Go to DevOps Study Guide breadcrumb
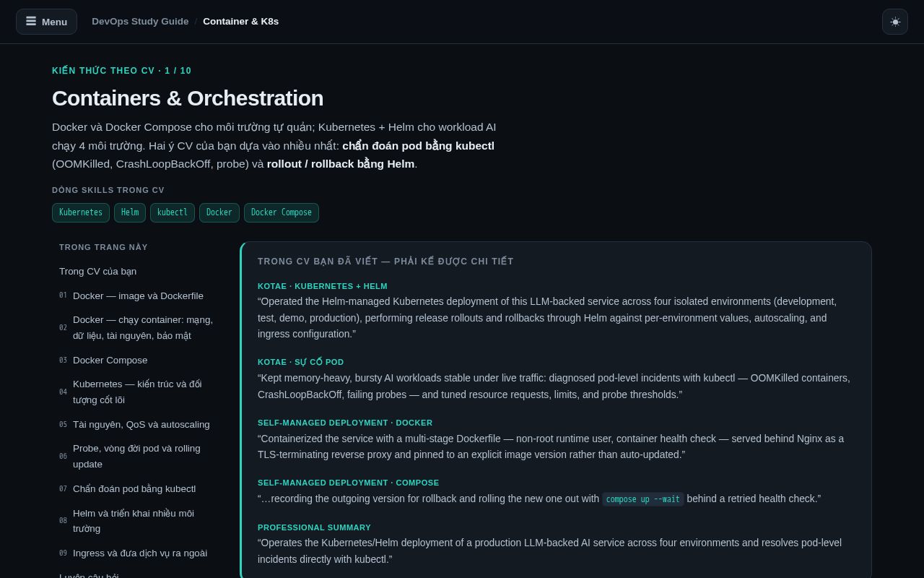 [140, 22]
